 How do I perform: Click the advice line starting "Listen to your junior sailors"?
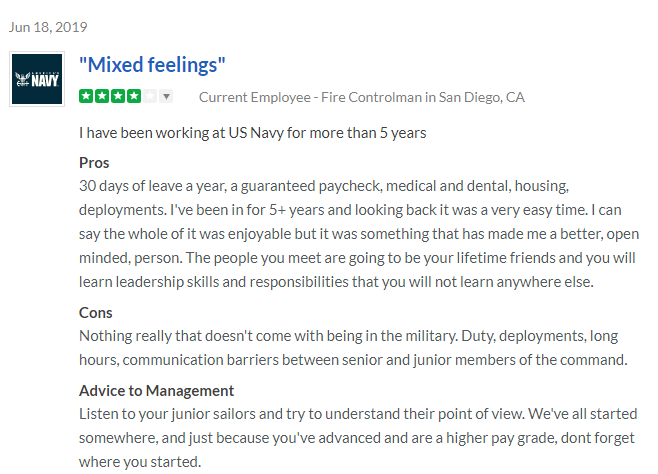click(358, 414)
